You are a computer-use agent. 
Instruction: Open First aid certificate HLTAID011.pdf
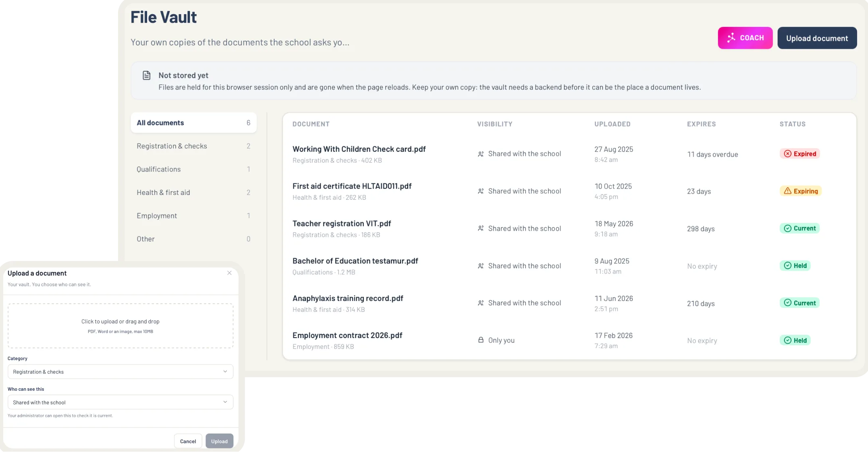352,186
